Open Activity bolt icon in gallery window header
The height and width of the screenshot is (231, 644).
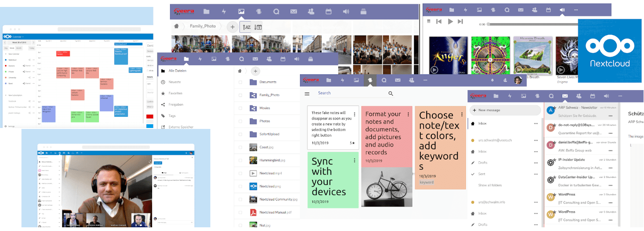pos(224,11)
